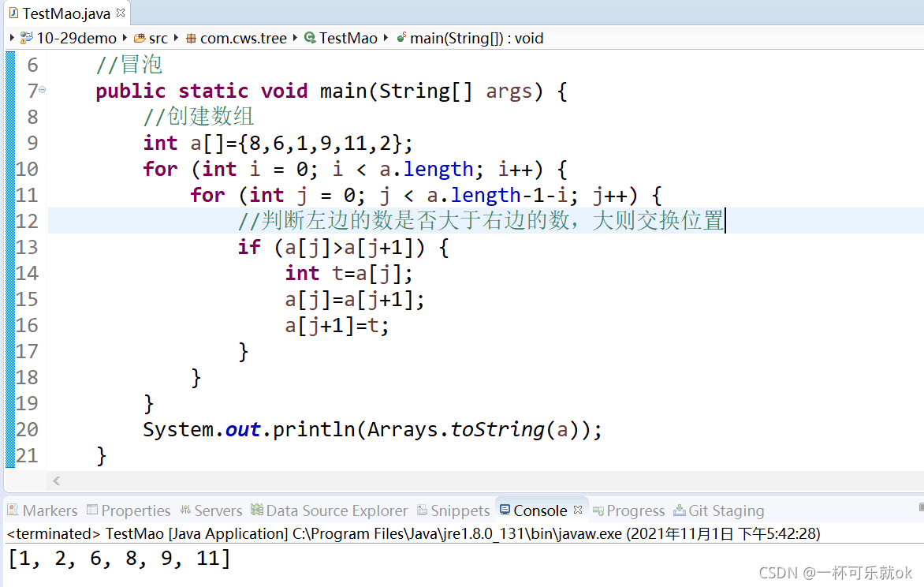This screenshot has height=587, width=924.
Task: Expand the breadcrumb arrow before main(String[])
Action: [386, 38]
